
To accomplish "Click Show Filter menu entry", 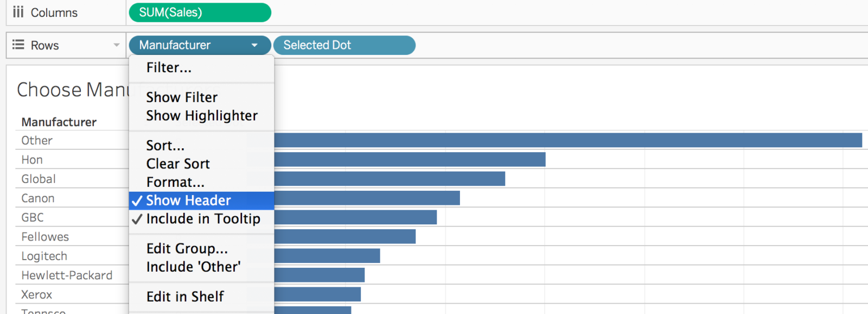I will pyautogui.click(x=182, y=97).
